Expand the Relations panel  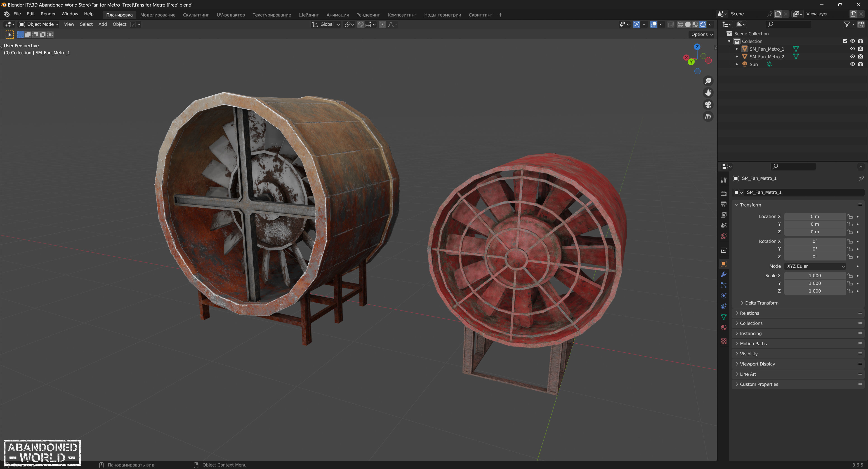point(798,313)
